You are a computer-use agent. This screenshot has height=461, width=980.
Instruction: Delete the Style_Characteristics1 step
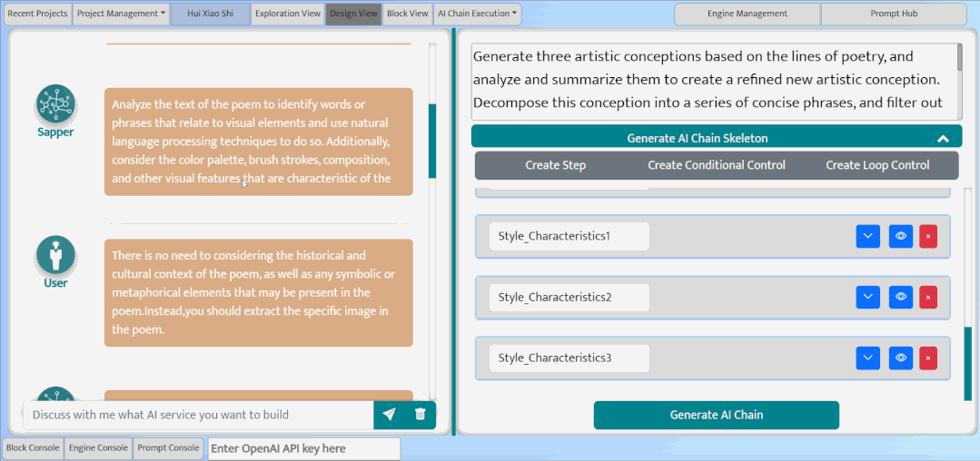(928, 236)
